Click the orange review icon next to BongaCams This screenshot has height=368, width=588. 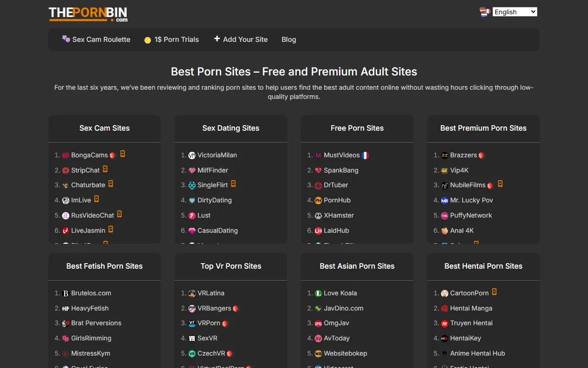123,154
